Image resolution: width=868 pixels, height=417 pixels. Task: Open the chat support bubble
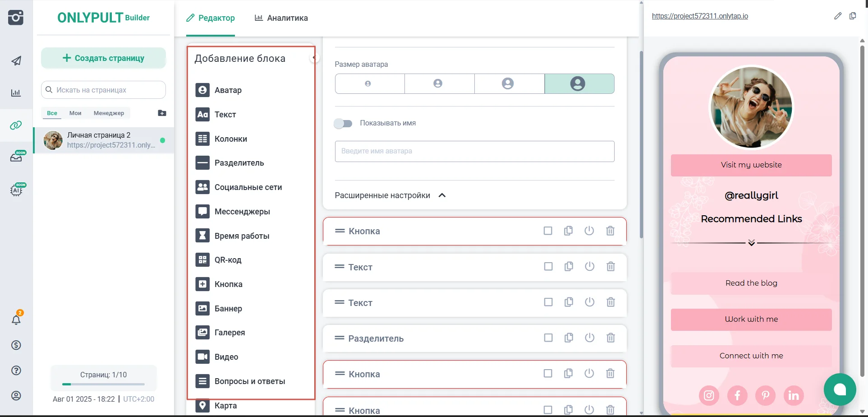(x=840, y=389)
